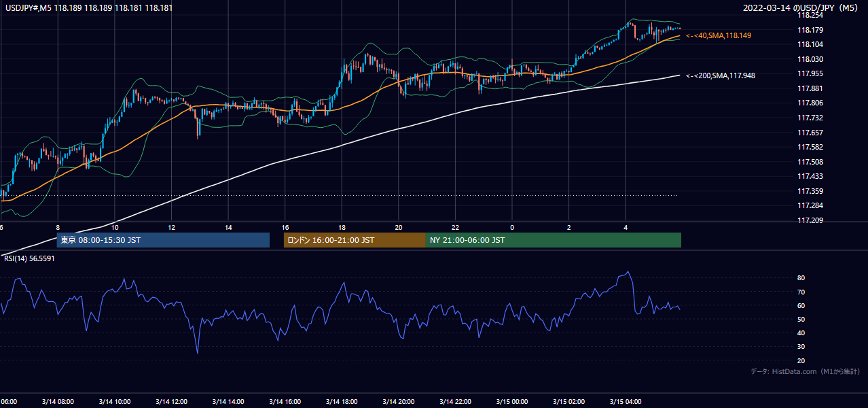
Task: Select the 200 SMA label reading 117.948
Action: (721, 75)
